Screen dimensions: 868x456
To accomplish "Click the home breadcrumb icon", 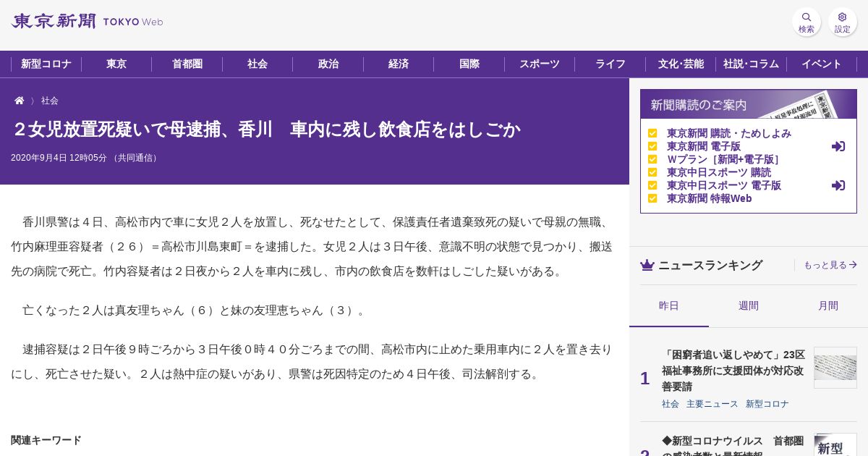I will [20, 101].
